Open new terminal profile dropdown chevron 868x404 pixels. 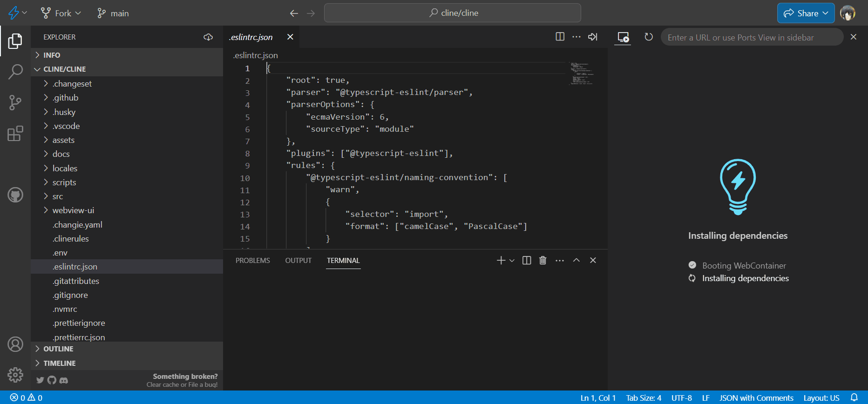coord(512,260)
